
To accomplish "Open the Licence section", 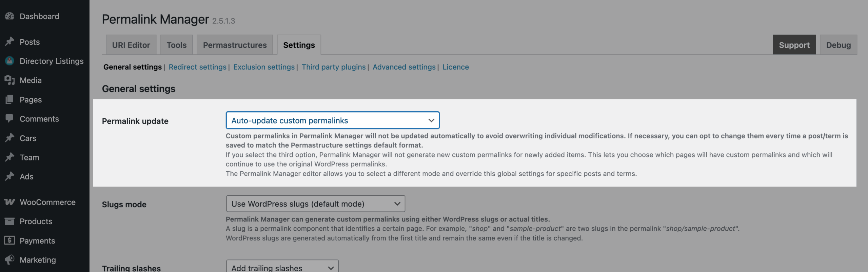I will 455,67.
